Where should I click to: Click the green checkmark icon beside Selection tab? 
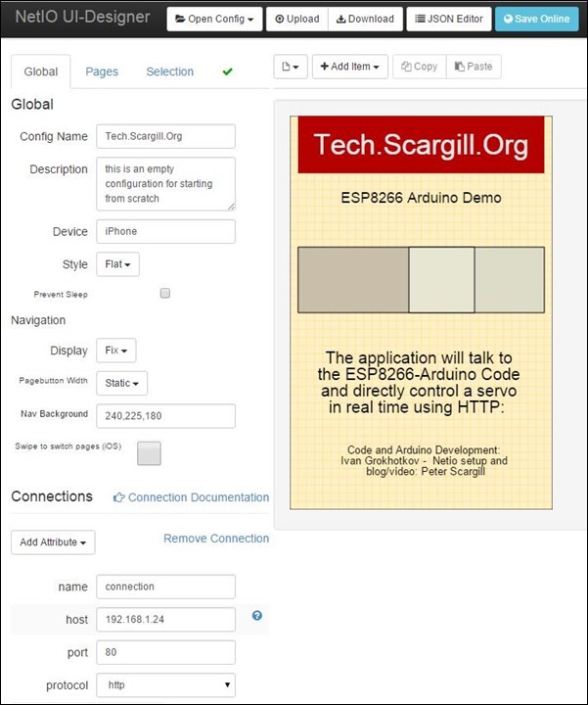pos(228,71)
